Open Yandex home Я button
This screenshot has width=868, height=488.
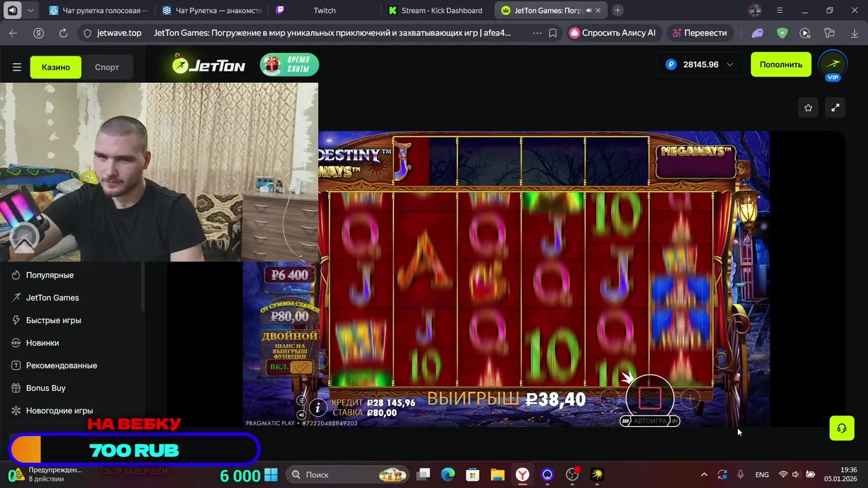pyautogui.click(x=39, y=33)
